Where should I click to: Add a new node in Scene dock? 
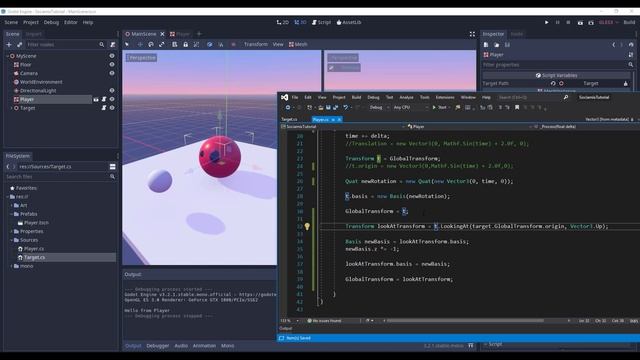pos(9,44)
